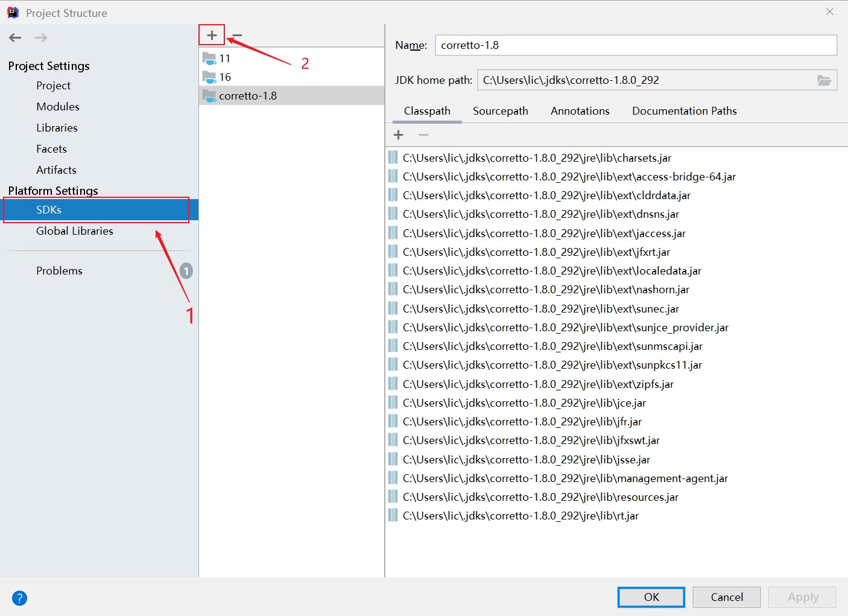Image resolution: width=848 pixels, height=616 pixels.
Task: Select SDKs under Platform Settings
Action: tap(99, 210)
